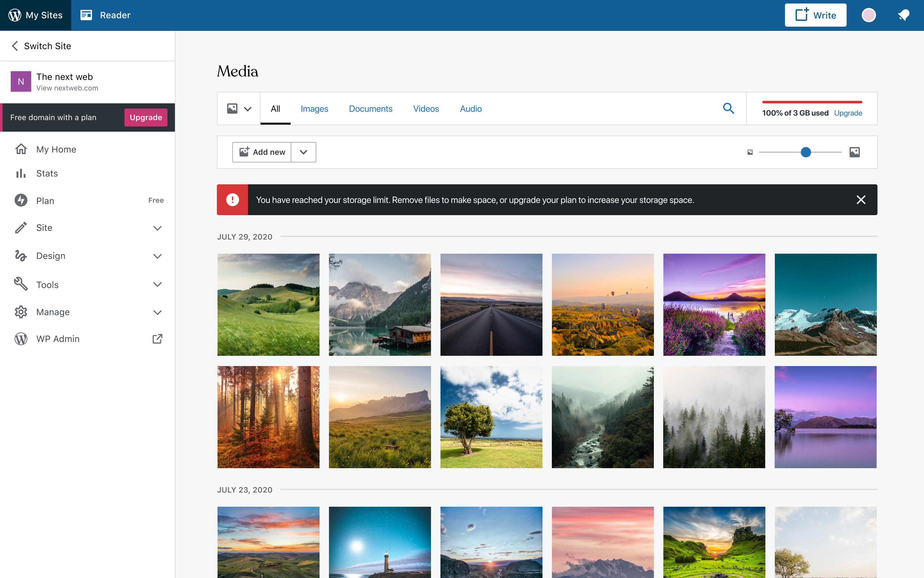Select the purple lake tree thumbnail
924x578 pixels.
pyautogui.click(x=826, y=417)
